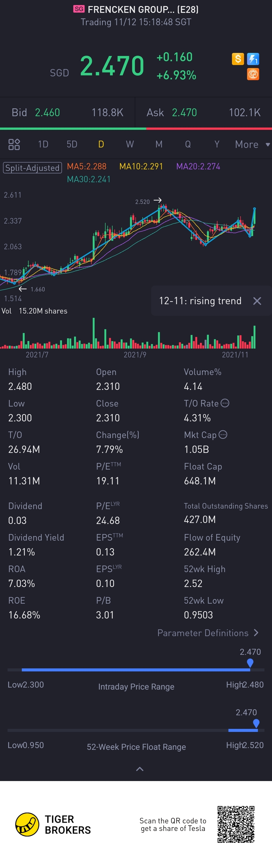Tap the Tesla share QR code
The image size is (272, 868).
point(236,825)
